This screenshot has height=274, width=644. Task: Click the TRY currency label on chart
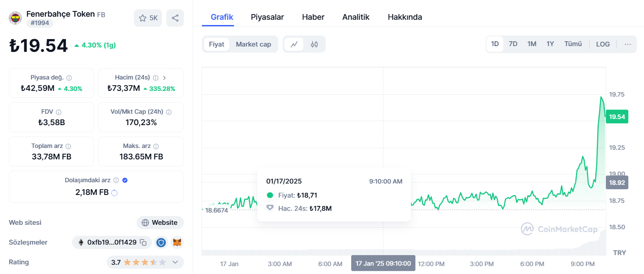tap(619, 253)
